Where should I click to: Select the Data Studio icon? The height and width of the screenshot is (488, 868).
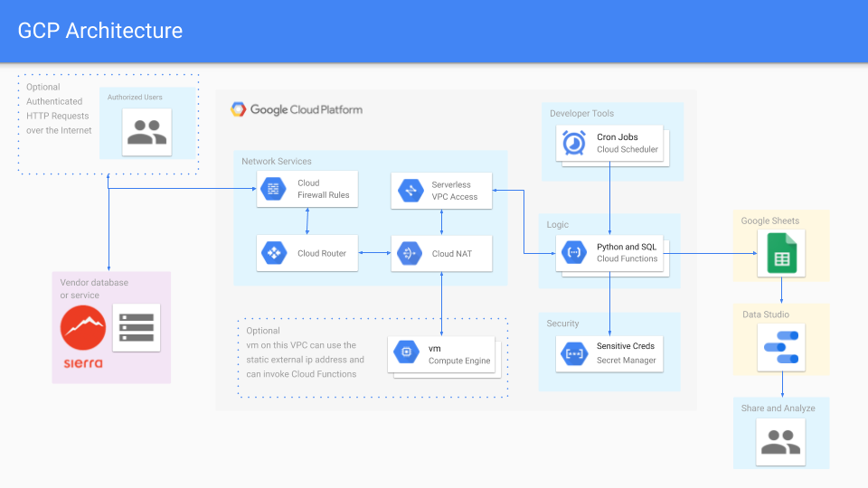pyautogui.click(x=781, y=347)
